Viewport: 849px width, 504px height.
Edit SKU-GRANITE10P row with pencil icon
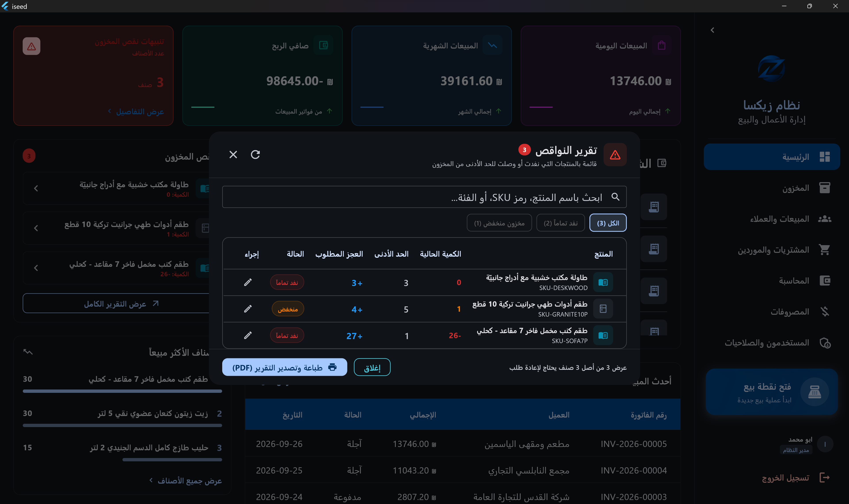pos(248,309)
